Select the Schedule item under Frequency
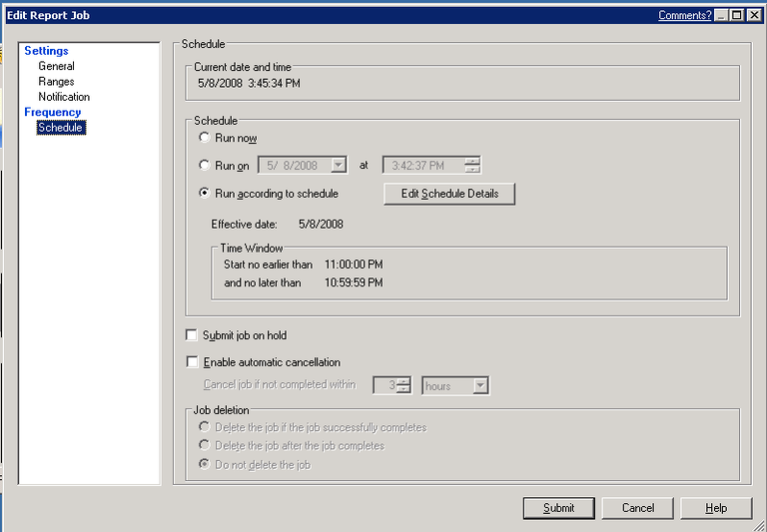Screen dimensions: 767x532 [60, 128]
